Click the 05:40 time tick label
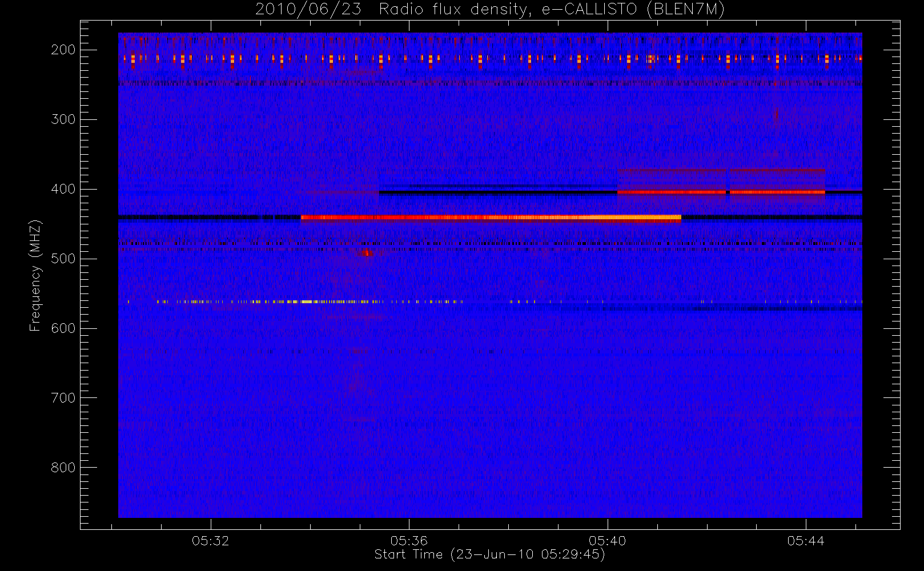Viewport: 924px width, 571px height. point(608,541)
